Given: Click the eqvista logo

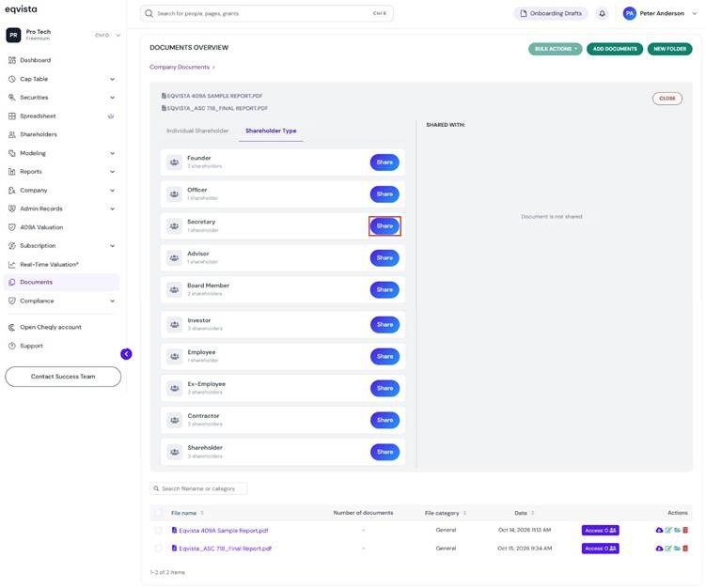Looking at the screenshot, I should (x=22, y=9).
